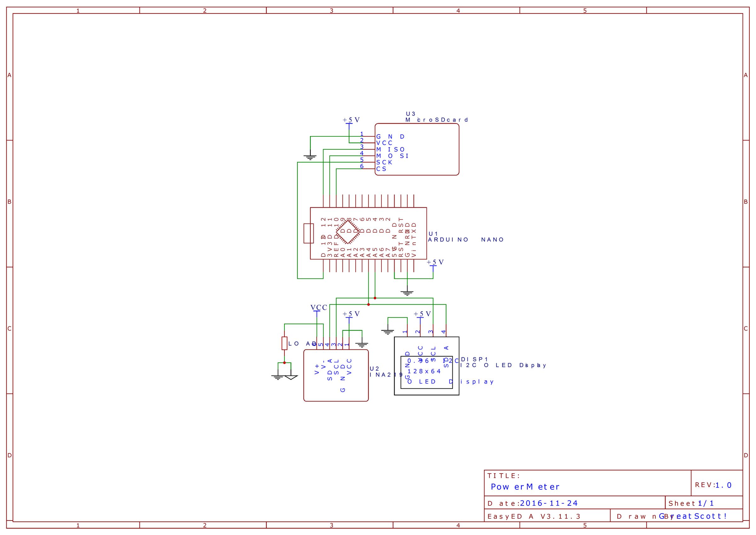Select the ground symbol left of MicroSD card

click(x=310, y=157)
